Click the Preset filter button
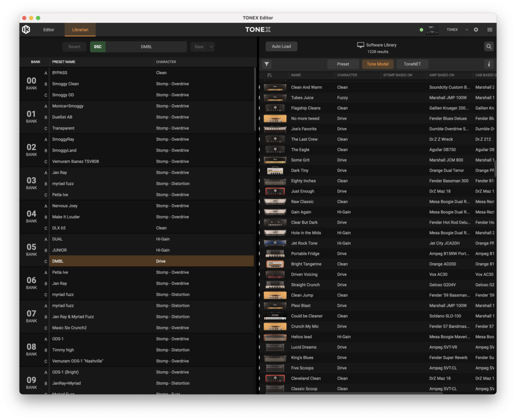This screenshot has width=516, height=420. point(343,64)
